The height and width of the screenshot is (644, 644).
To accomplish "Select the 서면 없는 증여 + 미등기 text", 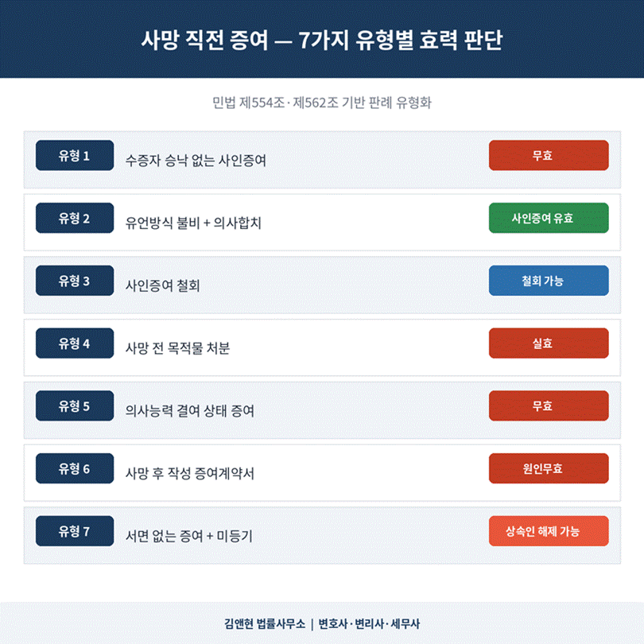I will 189,537.
